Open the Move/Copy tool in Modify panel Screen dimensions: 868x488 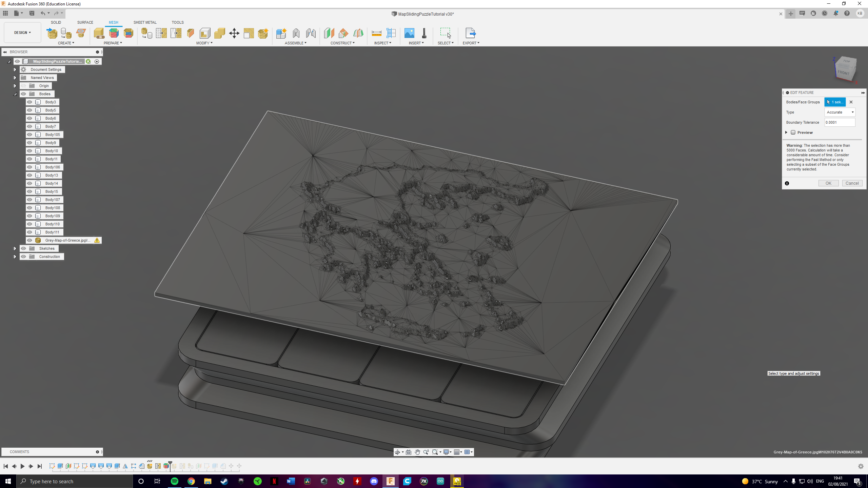pos(234,33)
